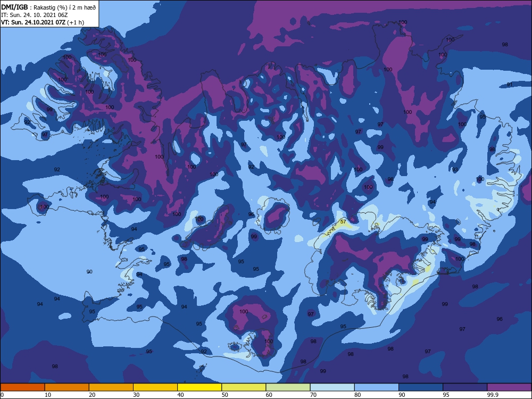Screen dimensions: 532x399
Task: Click the legend tick label '99.9'
Action: 493,395
